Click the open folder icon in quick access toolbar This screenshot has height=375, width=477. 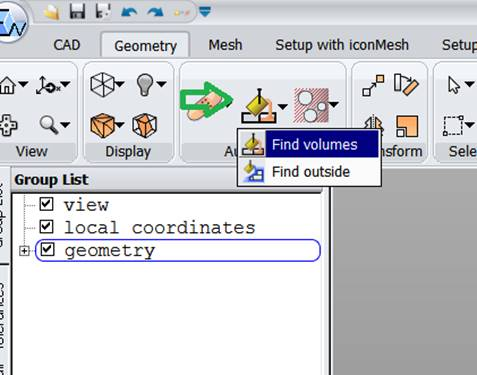coord(52,12)
